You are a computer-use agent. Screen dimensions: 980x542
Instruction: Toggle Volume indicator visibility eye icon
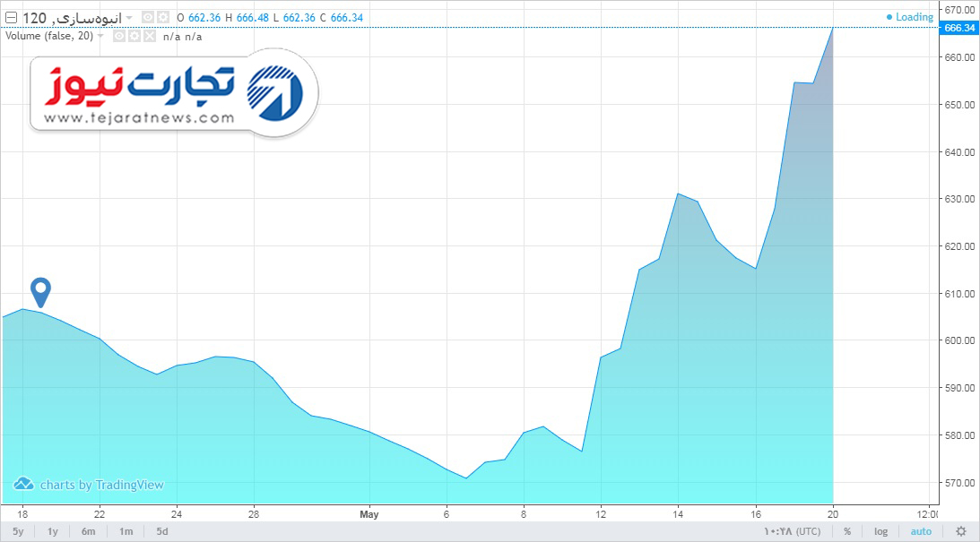tap(119, 36)
